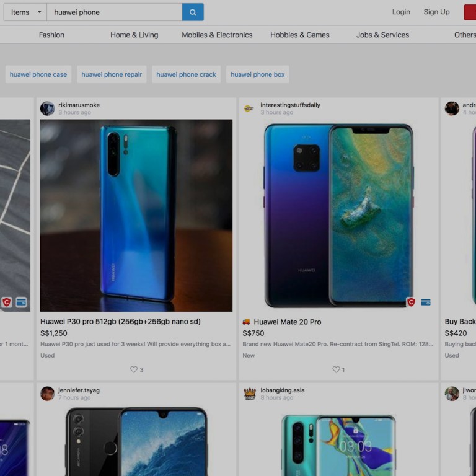
Task: Click the S$1,250 price
Action: (54, 333)
